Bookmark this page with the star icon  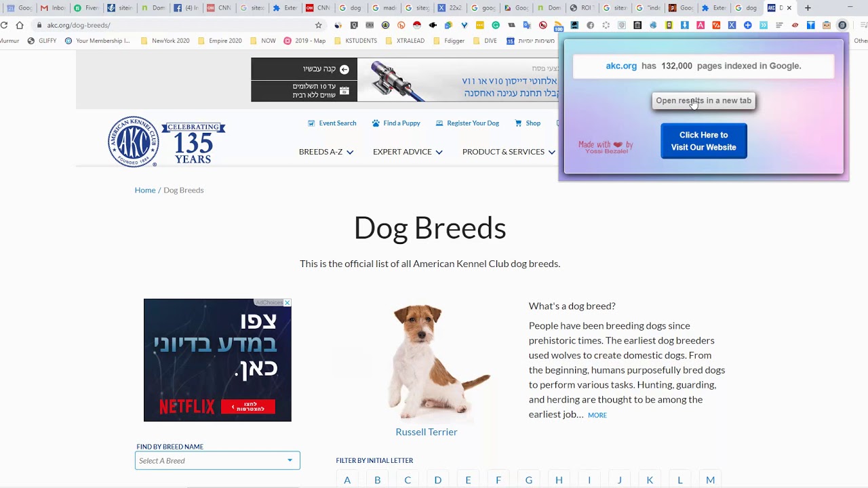[318, 25]
